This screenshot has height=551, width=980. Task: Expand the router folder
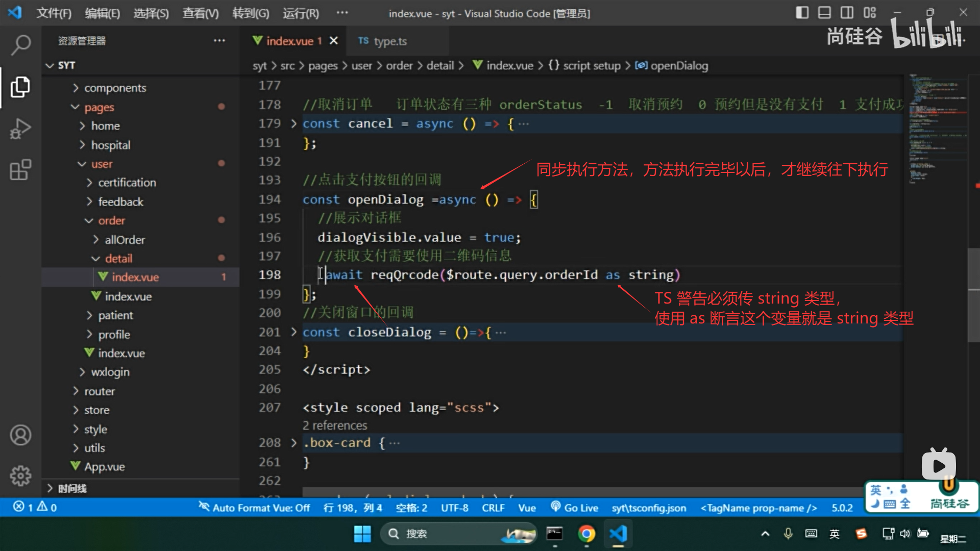tap(99, 391)
